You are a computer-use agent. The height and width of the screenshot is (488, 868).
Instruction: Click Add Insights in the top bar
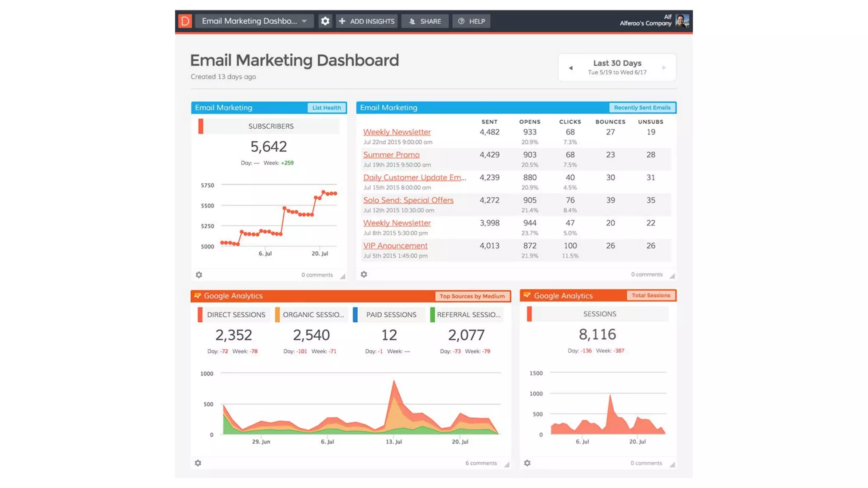click(367, 21)
